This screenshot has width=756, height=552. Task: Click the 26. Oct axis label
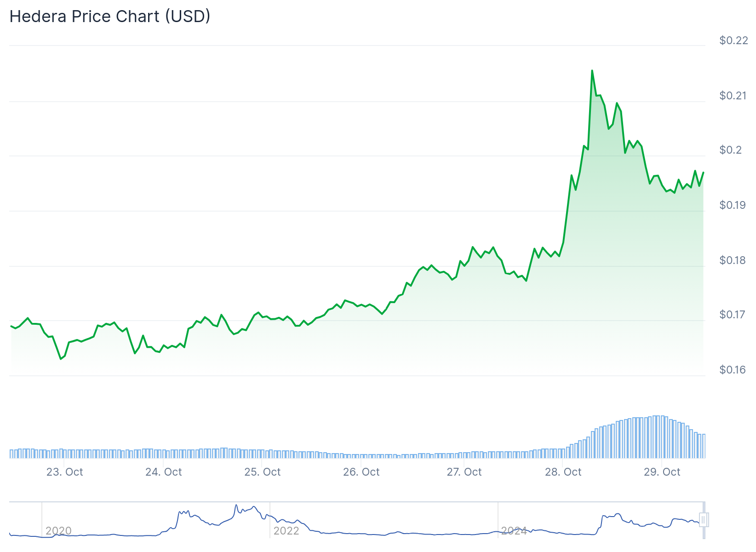361,472
